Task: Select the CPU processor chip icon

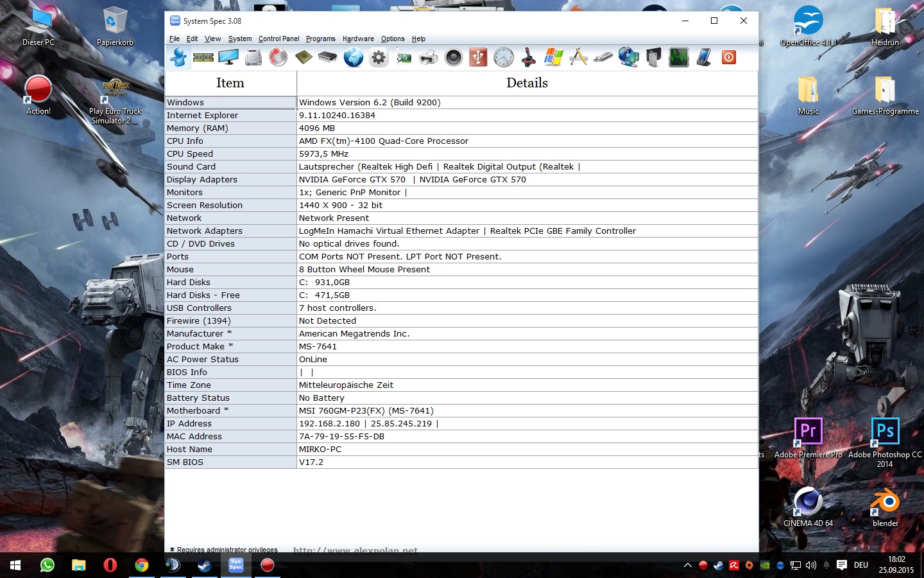Action: [x=304, y=57]
